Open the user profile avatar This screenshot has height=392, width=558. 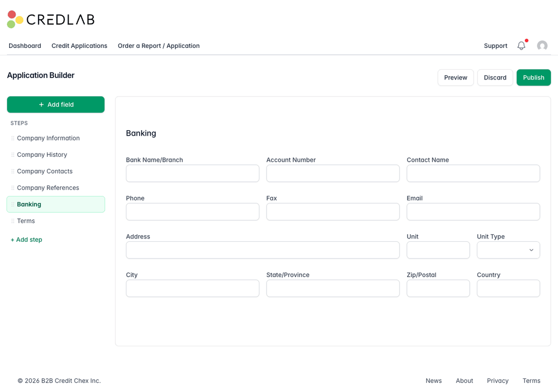coord(542,46)
